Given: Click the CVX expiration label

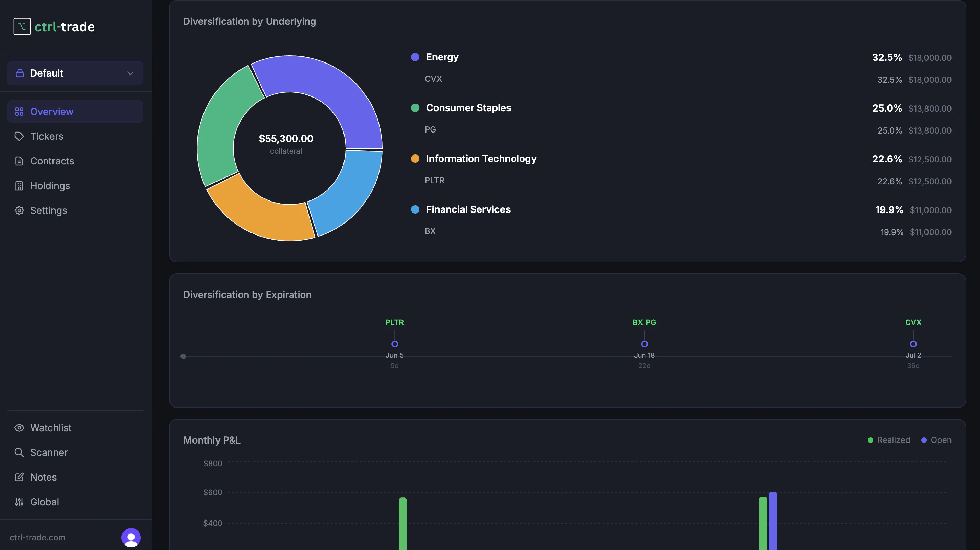Looking at the screenshot, I should tap(913, 322).
